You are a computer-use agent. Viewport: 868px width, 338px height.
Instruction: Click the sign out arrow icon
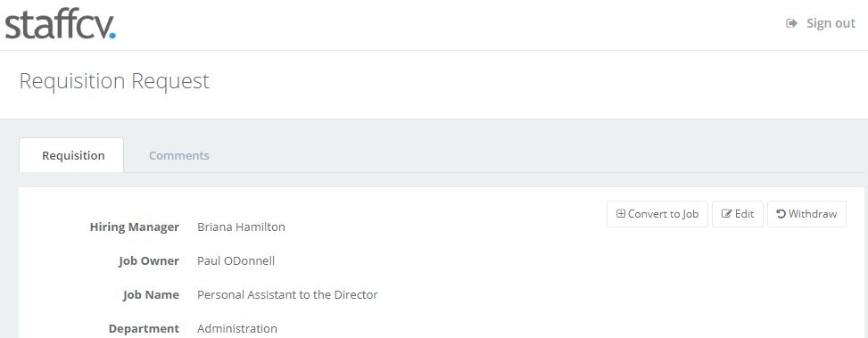pos(791,23)
